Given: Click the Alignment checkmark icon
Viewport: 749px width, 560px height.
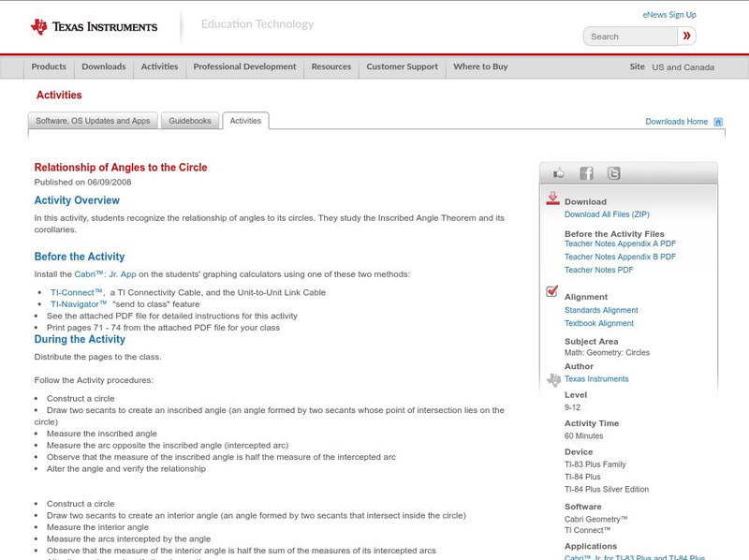Looking at the screenshot, I should coord(551,291).
